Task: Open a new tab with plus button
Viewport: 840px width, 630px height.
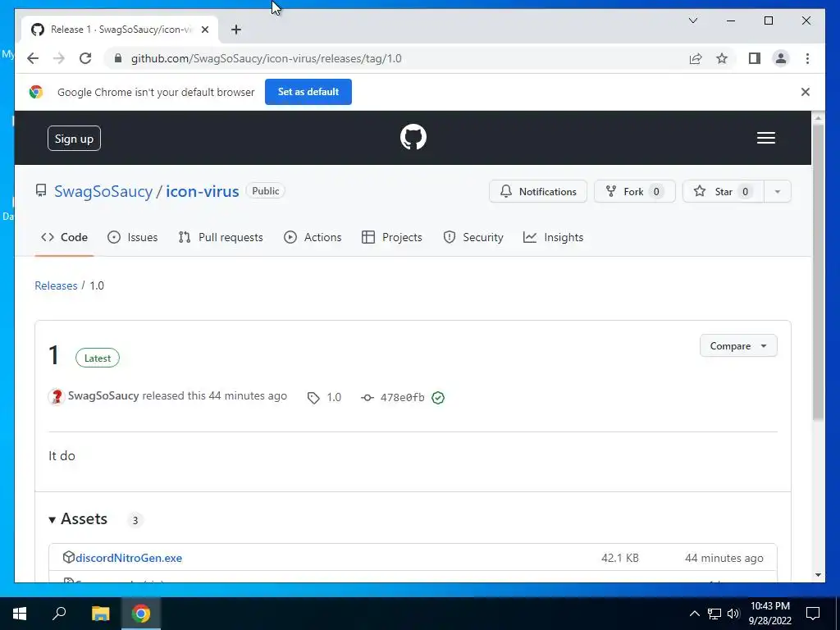Action: 236,30
